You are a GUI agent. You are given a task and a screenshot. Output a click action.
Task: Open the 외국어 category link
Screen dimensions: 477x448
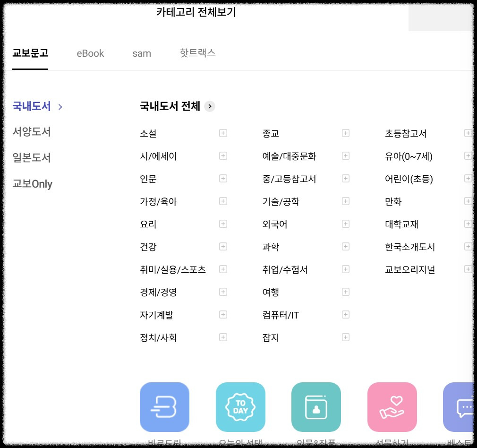tap(275, 224)
